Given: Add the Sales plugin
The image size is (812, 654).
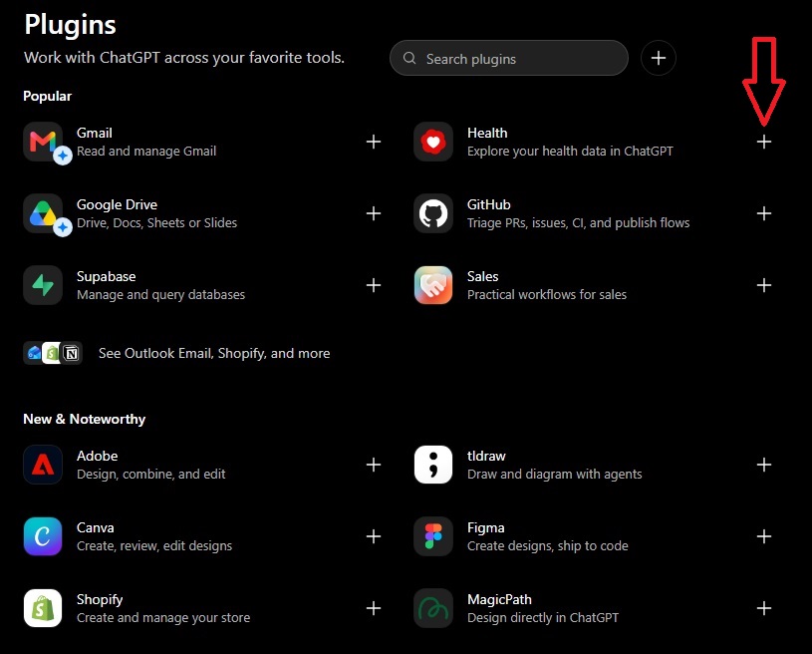Looking at the screenshot, I should point(764,285).
